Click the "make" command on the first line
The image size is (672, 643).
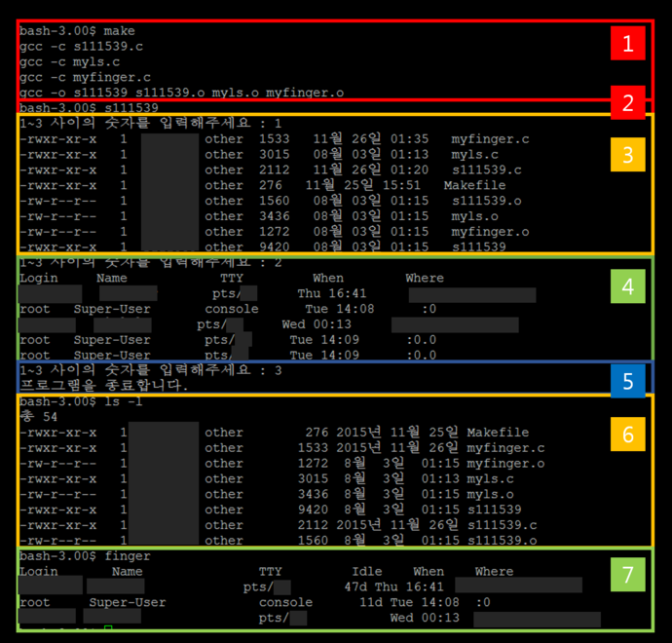(x=119, y=31)
